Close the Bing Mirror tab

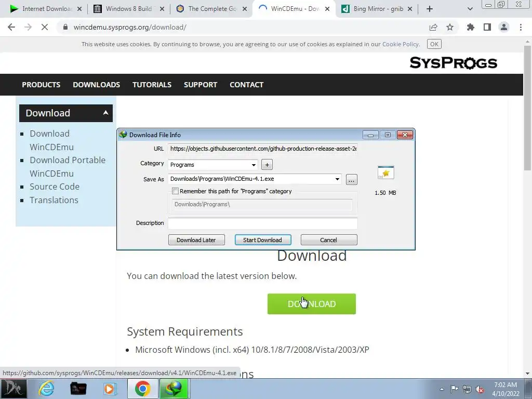click(410, 9)
